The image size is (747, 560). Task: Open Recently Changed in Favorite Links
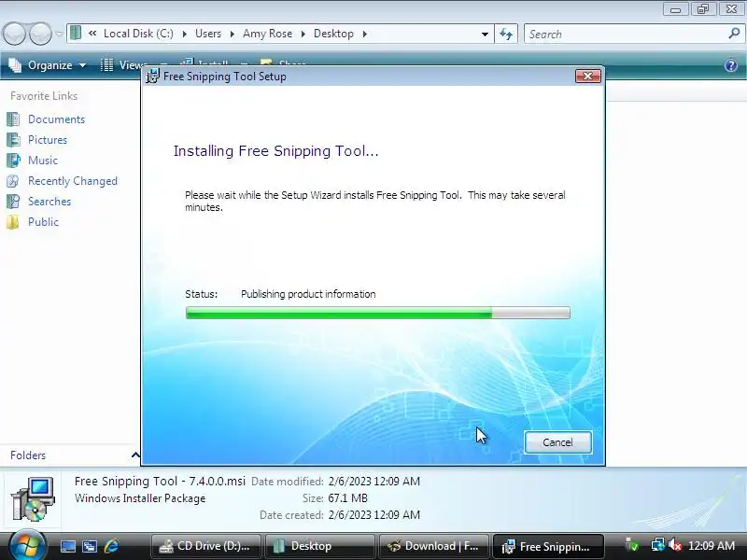click(73, 181)
